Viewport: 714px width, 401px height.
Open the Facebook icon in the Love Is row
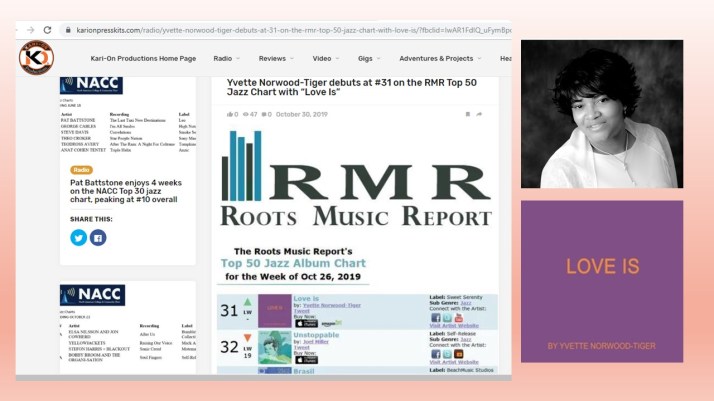(436, 317)
